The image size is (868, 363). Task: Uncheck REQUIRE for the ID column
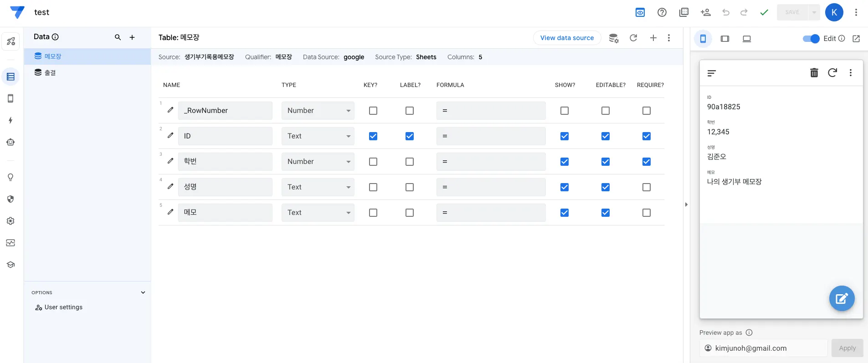646,136
